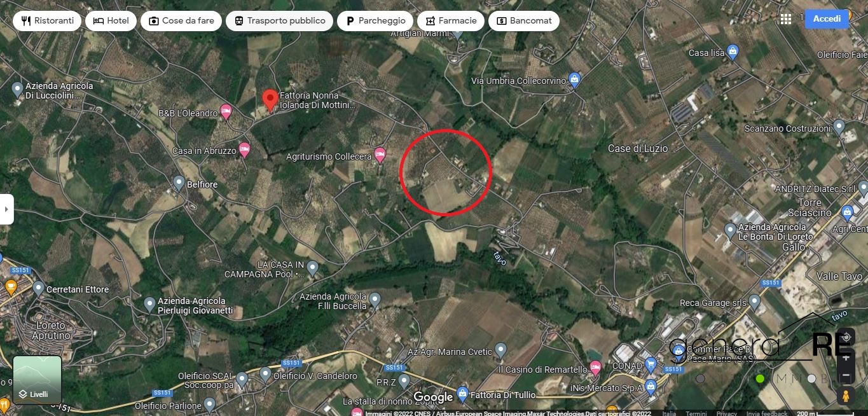The height and width of the screenshot is (416, 868).
Task: Filter map by Ristoranti
Action: coord(47,20)
